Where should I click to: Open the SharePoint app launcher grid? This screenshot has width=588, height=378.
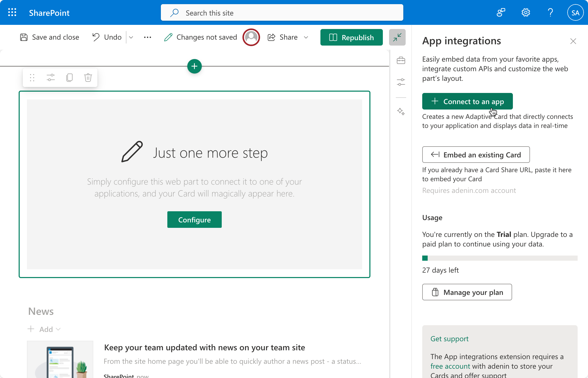point(12,12)
